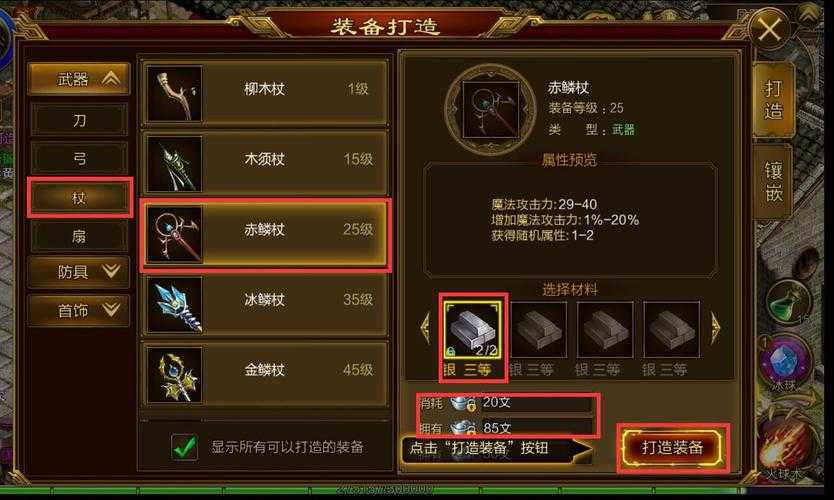Use the 冰球 skill icon
The image size is (834, 500).
(x=787, y=362)
